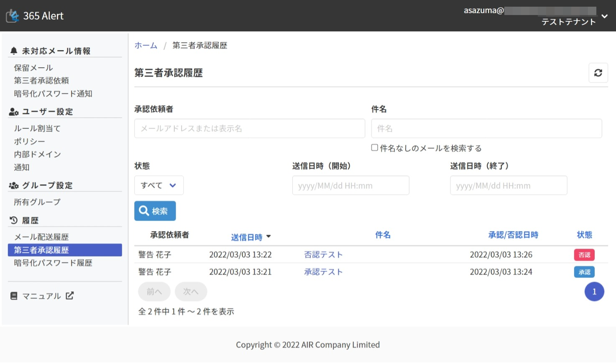
Task: Click the bell icon beside 未対応メール情報
Action: click(14, 51)
